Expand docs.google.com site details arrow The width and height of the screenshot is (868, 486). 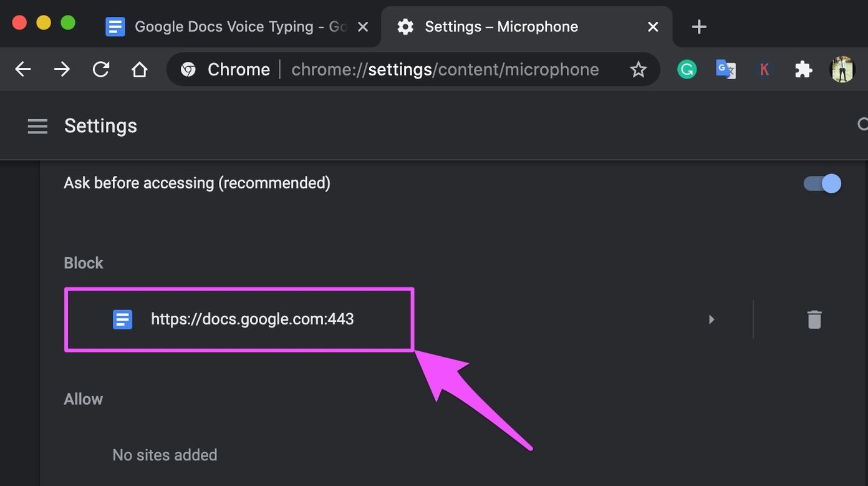click(x=711, y=319)
